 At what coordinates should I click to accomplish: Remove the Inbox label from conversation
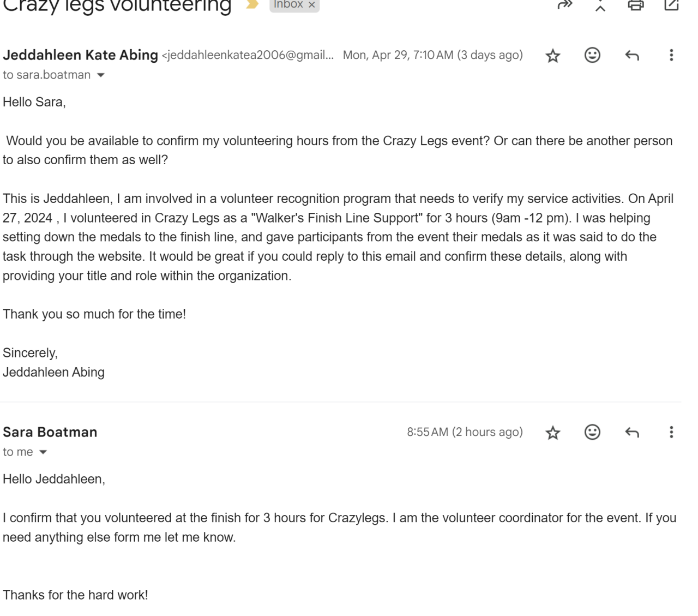coord(312,5)
